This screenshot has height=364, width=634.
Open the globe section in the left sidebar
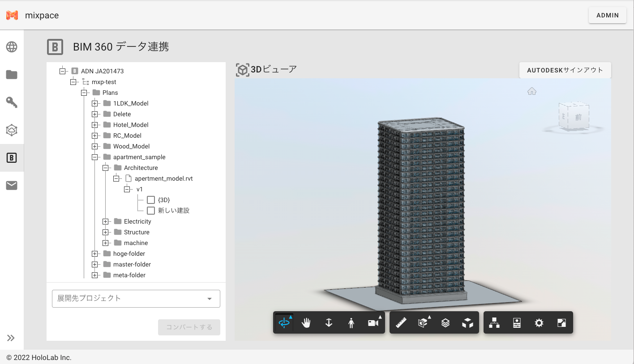tap(12, 47)
